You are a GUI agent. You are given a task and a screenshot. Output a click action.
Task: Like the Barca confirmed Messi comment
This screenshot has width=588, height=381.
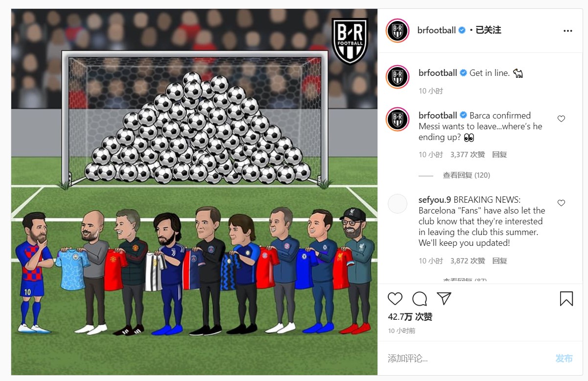pos(561,119)
